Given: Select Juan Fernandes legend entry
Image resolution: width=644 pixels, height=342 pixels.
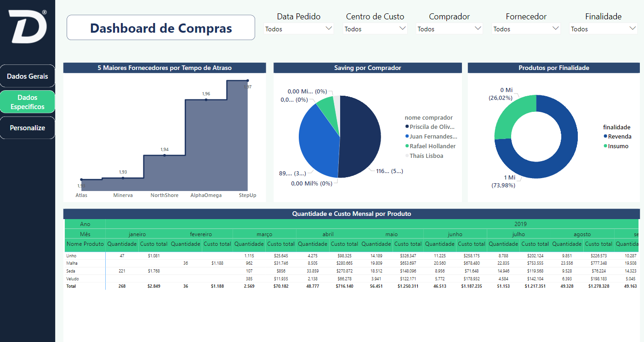Looking at the screenshot, I should click(x=433, y=137).
